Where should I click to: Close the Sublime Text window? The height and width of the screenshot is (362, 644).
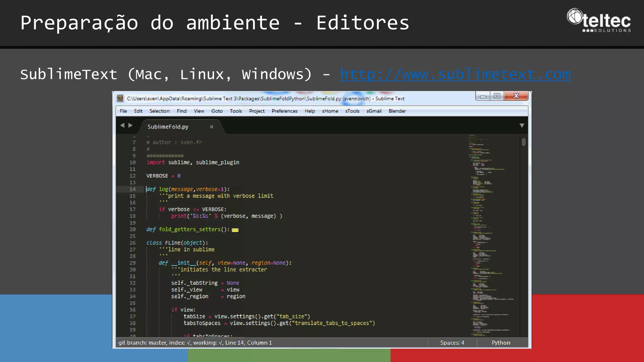pyautogui.click(x=516, y=96)
